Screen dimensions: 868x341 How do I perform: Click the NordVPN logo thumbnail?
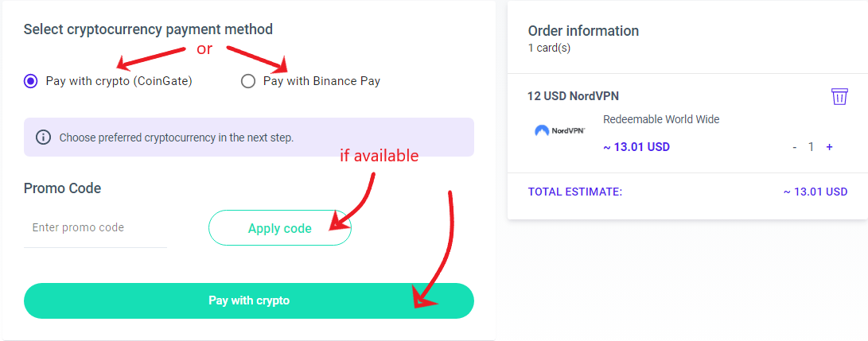point(560,131)
